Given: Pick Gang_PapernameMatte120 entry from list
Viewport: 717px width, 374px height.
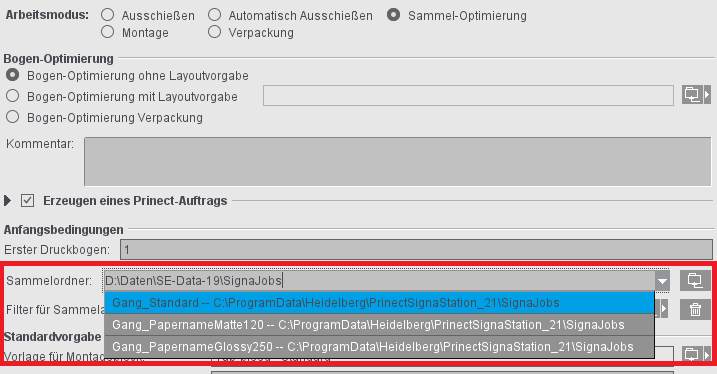Looking at the screenshot, I should [x=380, y=325].
